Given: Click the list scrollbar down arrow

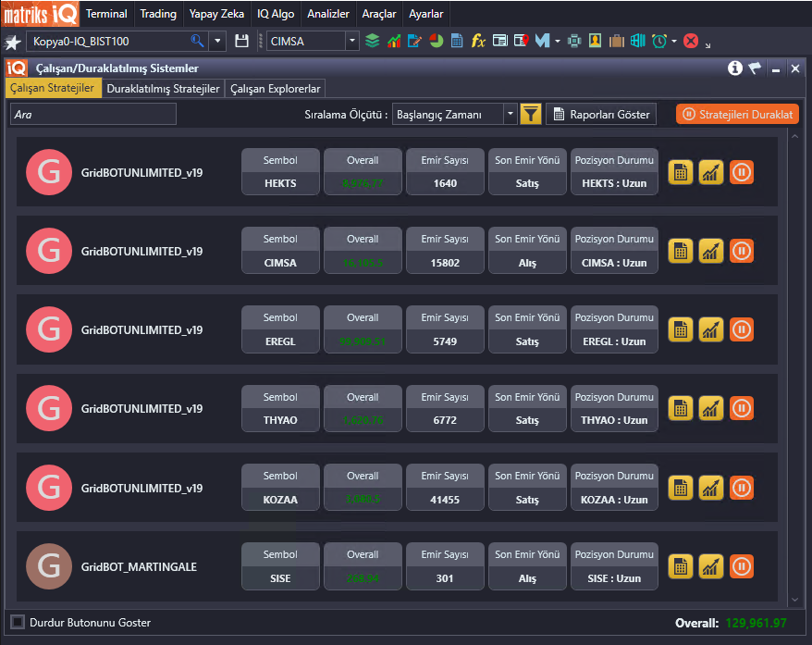Looking at the screenshot, I should point(795,600).
